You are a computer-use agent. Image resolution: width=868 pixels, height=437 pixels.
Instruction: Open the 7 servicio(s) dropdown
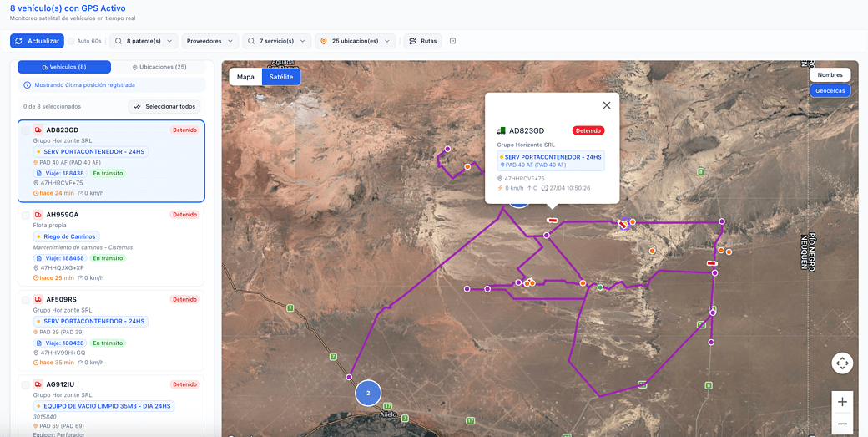277,41
